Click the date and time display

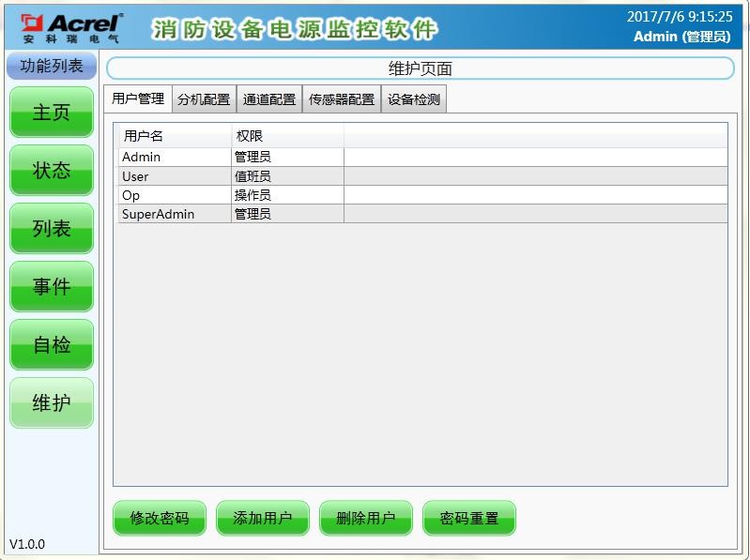[x=680, y=17]
